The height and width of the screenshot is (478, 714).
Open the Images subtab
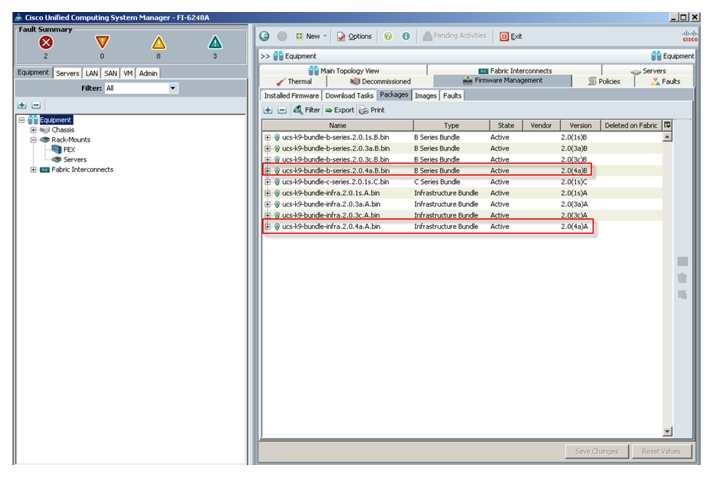tap(426, 96)
